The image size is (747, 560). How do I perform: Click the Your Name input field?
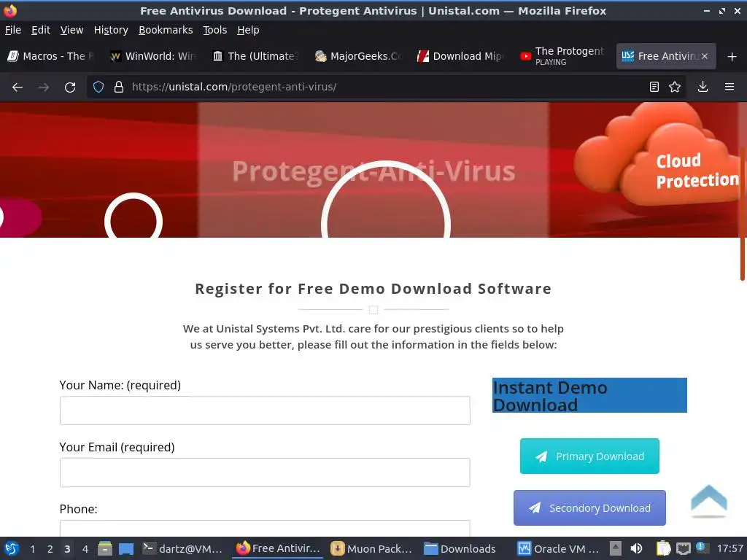(265, 411)
